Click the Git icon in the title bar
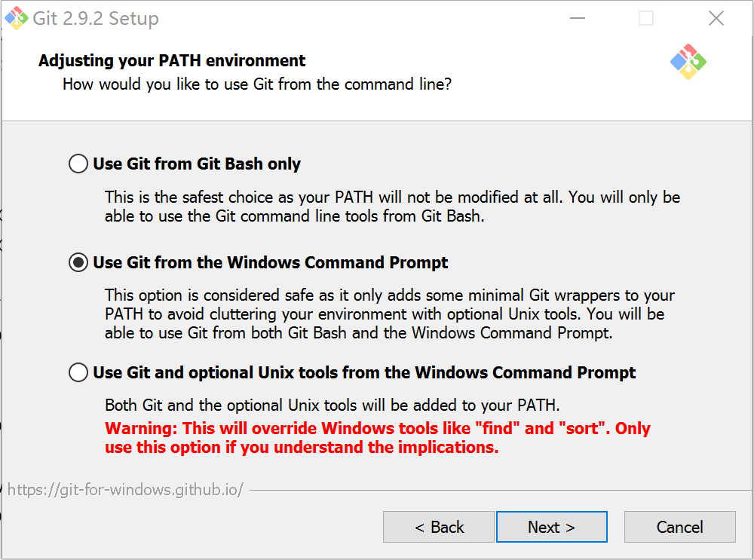Screen dimensions: 754x560 point(17,18)
